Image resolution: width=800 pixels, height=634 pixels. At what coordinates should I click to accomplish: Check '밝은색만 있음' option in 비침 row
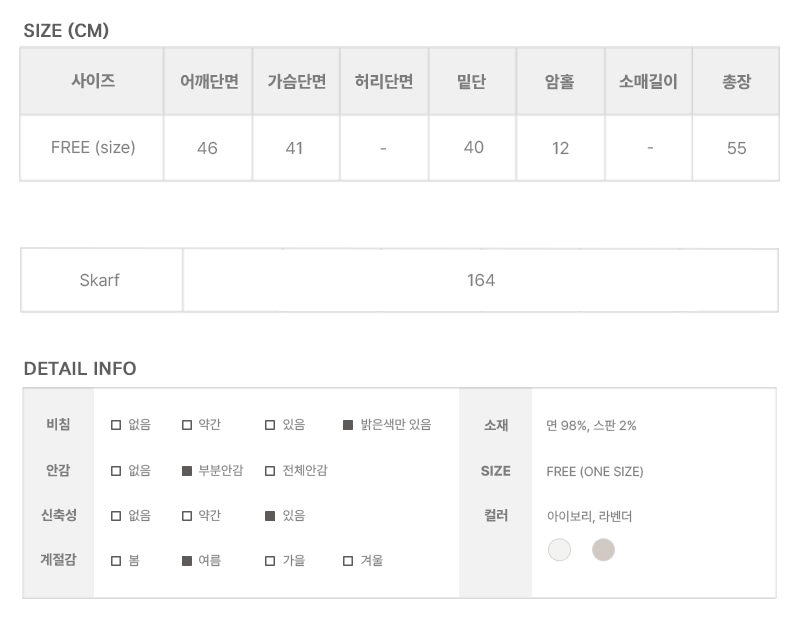(348, 425)
